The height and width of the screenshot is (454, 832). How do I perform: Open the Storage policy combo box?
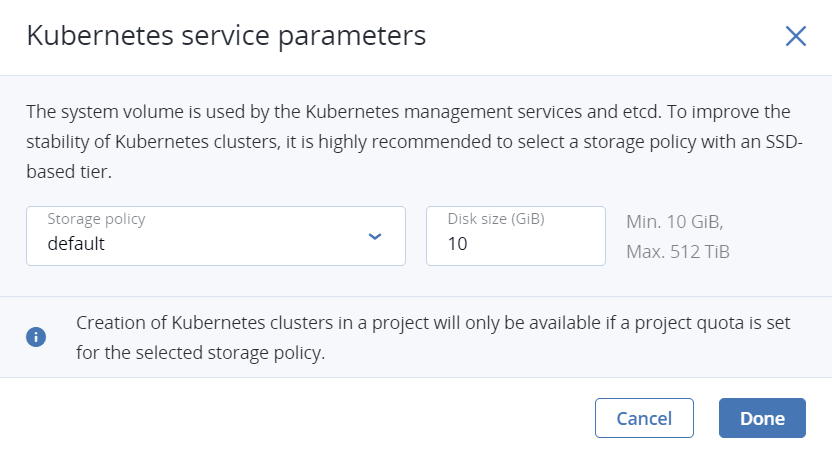pos(216,236)
